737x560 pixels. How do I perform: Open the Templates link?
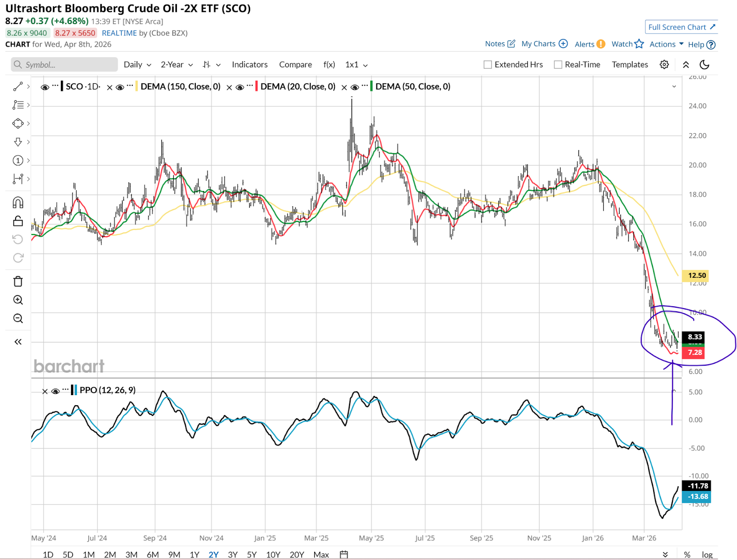tap(630, 65)
